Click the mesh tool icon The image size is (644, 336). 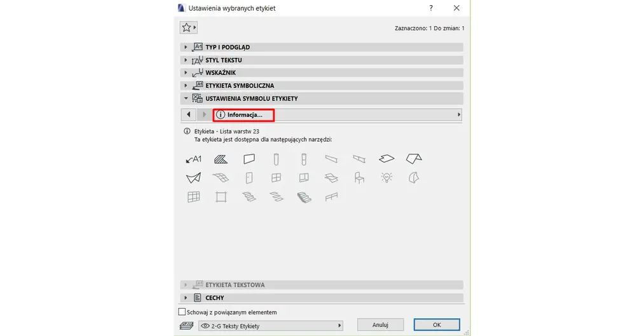click(x=221, y=178)
